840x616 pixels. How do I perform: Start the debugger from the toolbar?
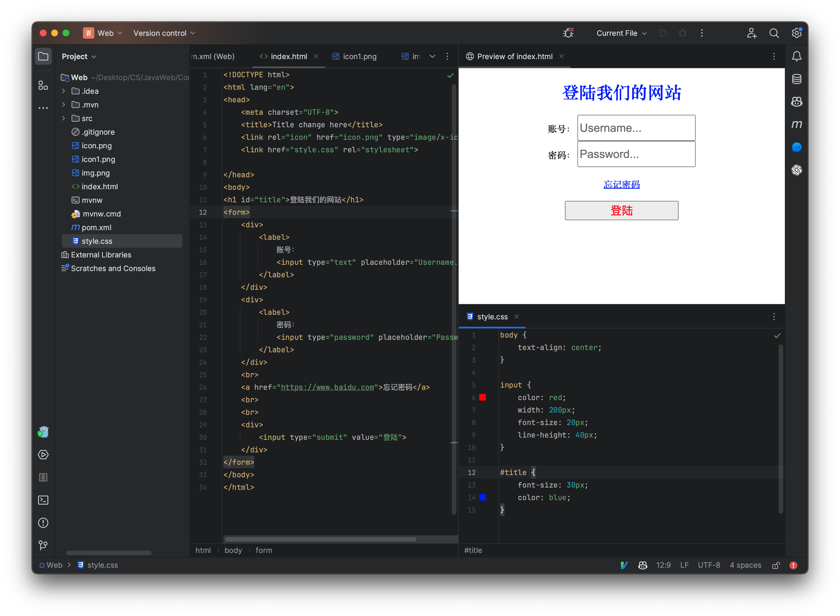tap(682, 33)
